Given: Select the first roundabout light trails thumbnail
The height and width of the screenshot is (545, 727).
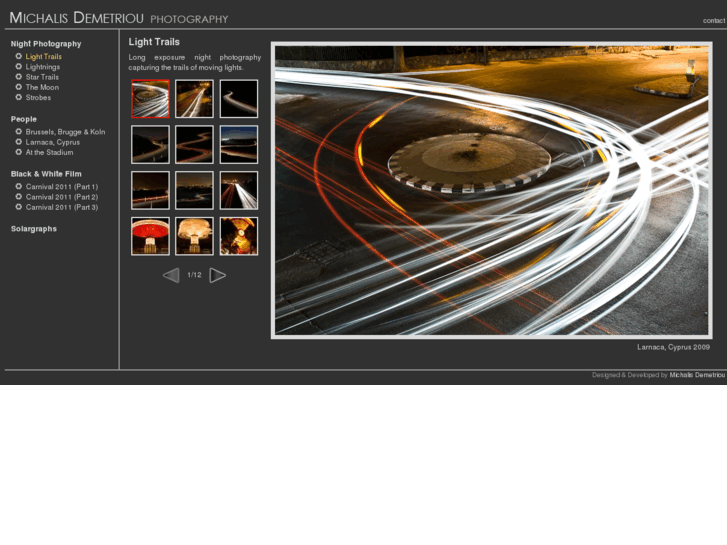Looking at the screenshot, I should pos(150,99).
